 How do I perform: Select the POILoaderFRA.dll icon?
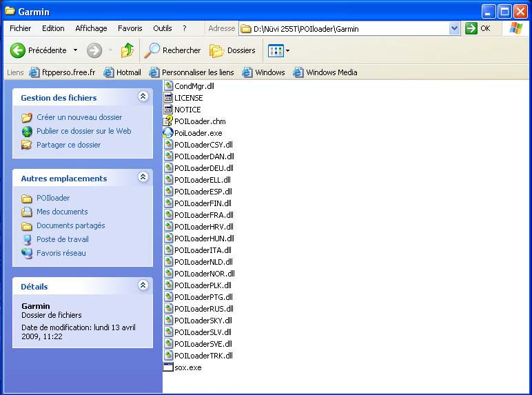coord(169,215)
